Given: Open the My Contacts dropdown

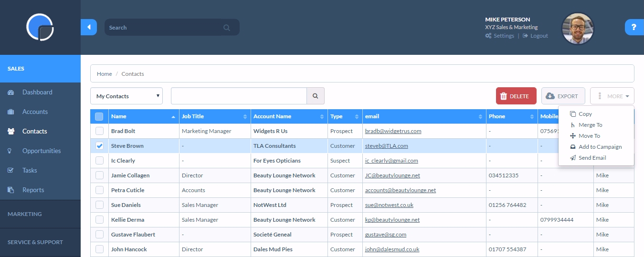Looking at the screenshot, I should click(x=127, y=96).
